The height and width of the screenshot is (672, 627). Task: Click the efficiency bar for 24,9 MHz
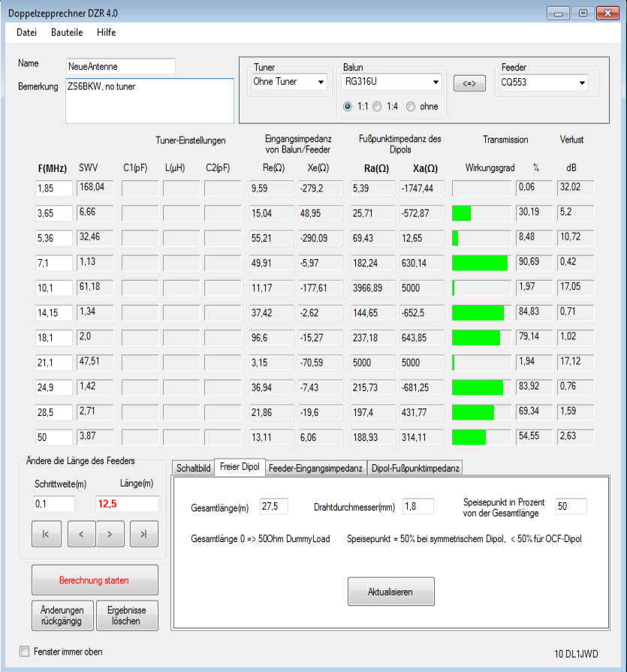pyautogui.click(x=482, y=387)
